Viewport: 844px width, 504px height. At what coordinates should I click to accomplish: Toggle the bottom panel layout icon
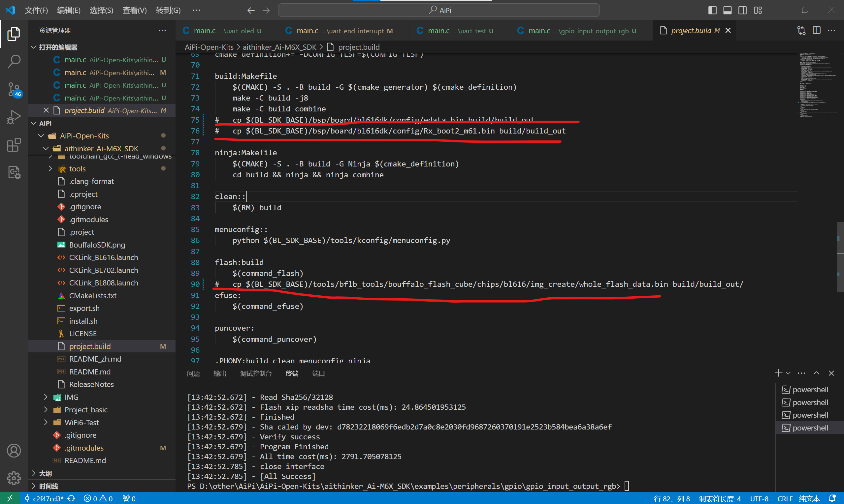[x=728, y=10]
